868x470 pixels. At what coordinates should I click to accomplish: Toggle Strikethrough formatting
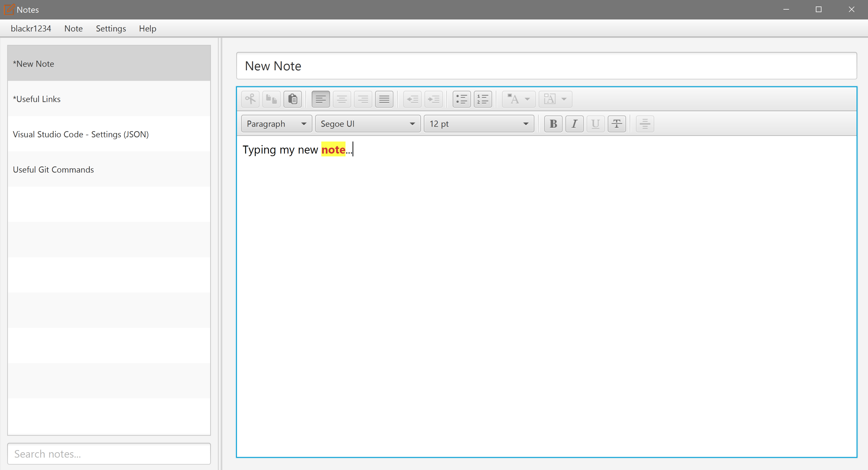(x=617, y=124)
